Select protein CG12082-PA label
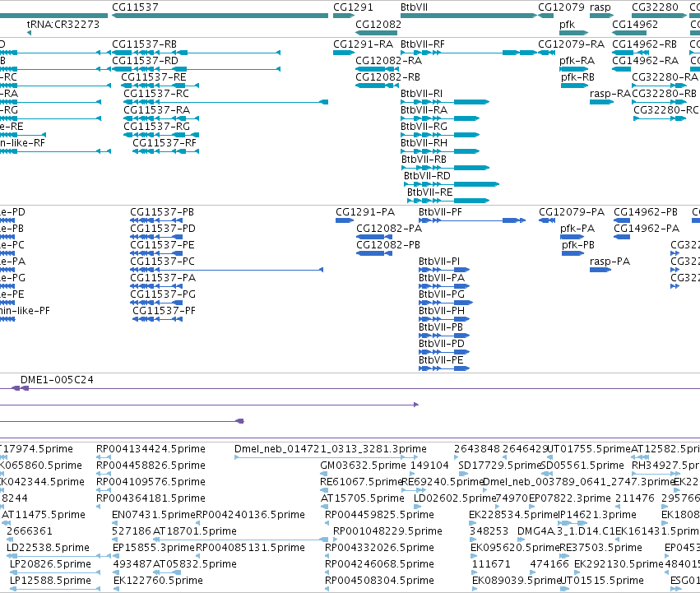The image size is (700, 593). (389, 229)
